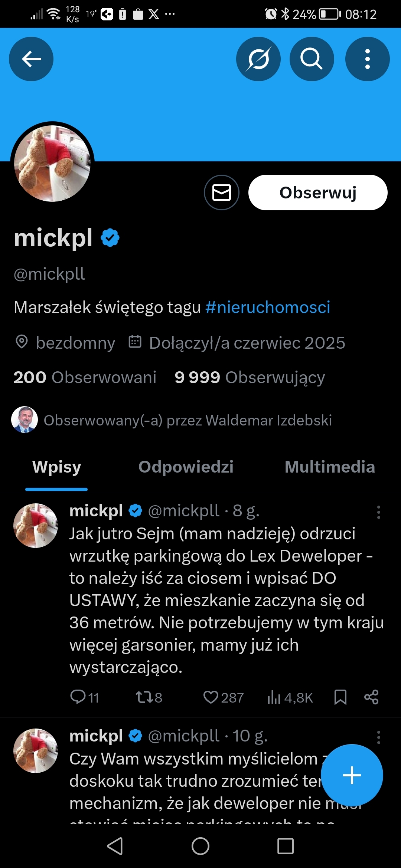Open the teddy bear profile picture

52,163
